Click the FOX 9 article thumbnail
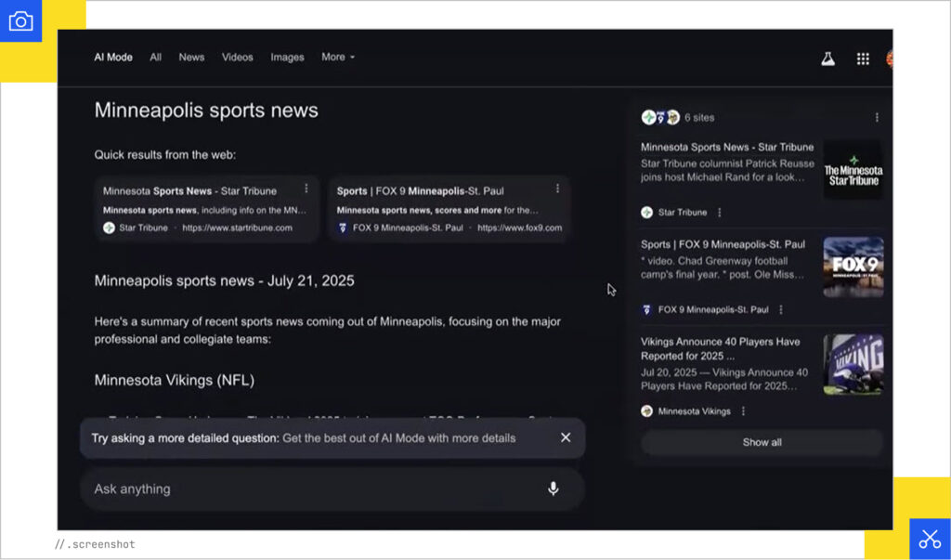 (853, 267)
